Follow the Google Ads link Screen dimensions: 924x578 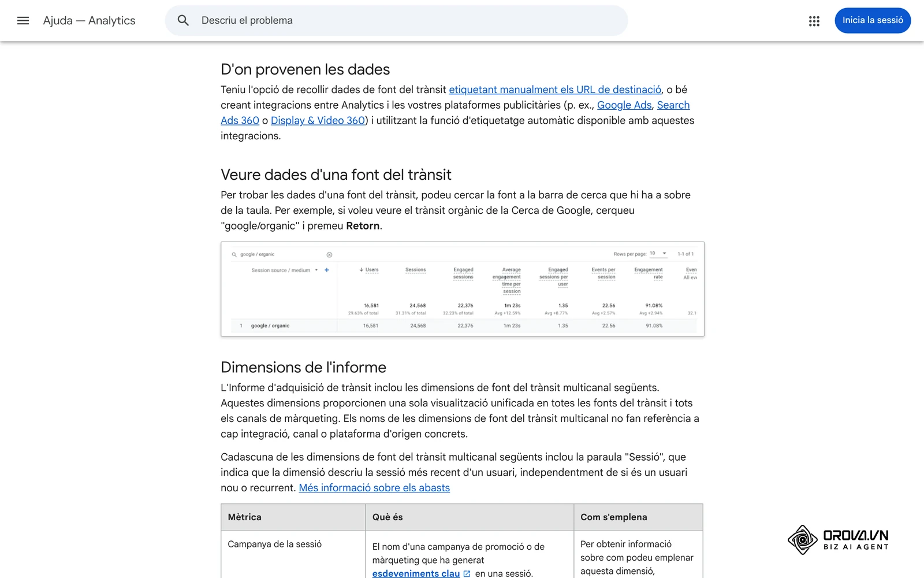(x=624, y=105)
